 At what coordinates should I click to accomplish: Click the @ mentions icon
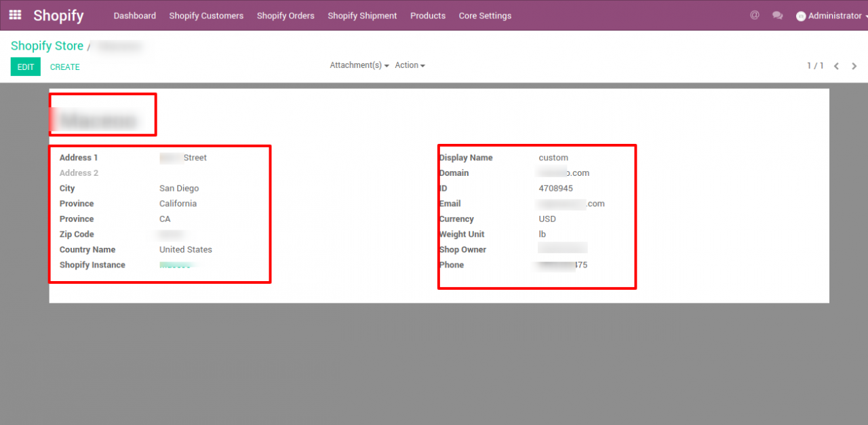point(754,15)
